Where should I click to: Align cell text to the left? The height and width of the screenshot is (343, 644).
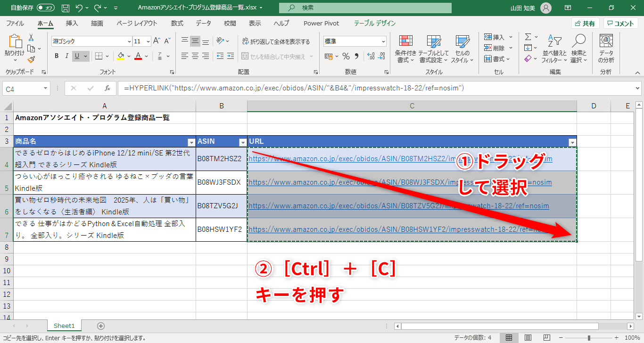185,56
